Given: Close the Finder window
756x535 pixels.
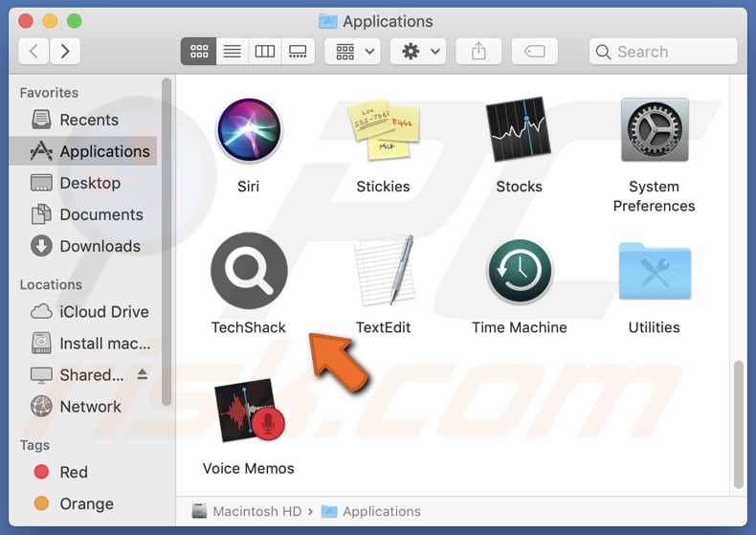Looking at the screenshot, I should pos(26,21).
